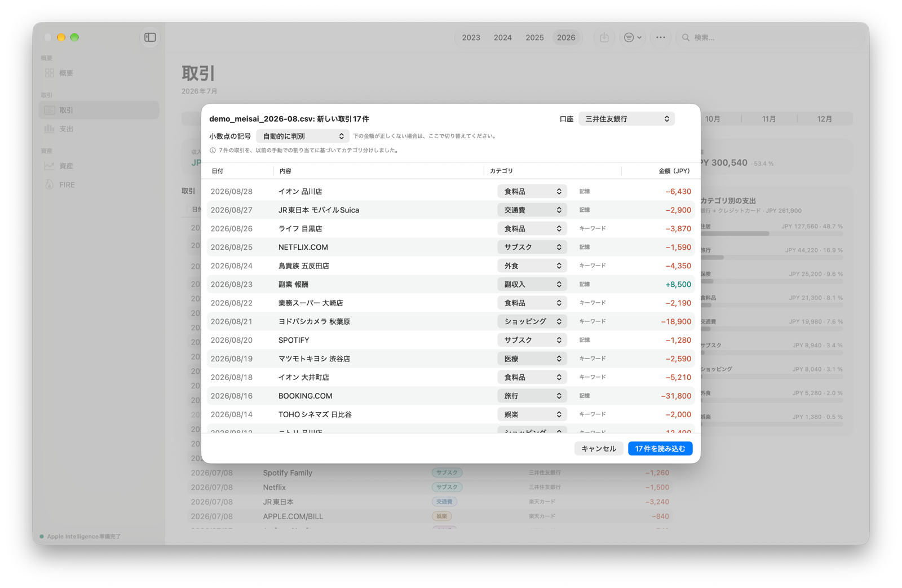The image size is (902, 588).
Task: Click amount −31,800 in BOOKING.COM row
Action: coord(676,396)
